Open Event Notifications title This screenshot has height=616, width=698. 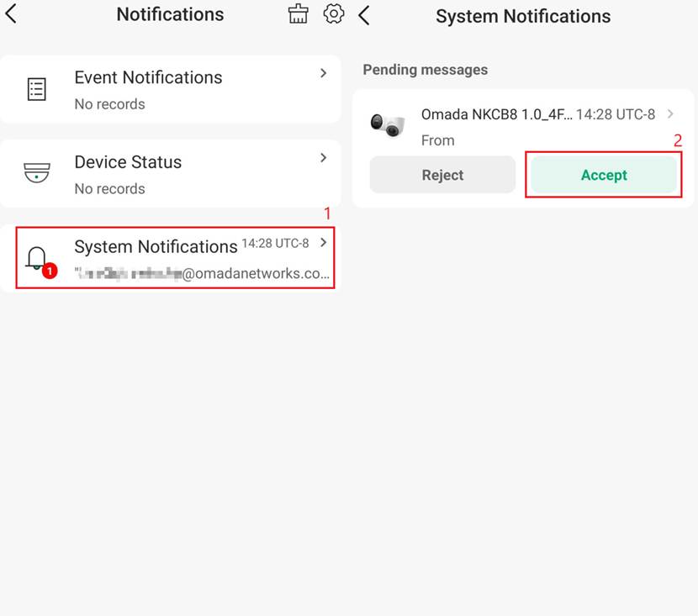[x=148, y=77]
